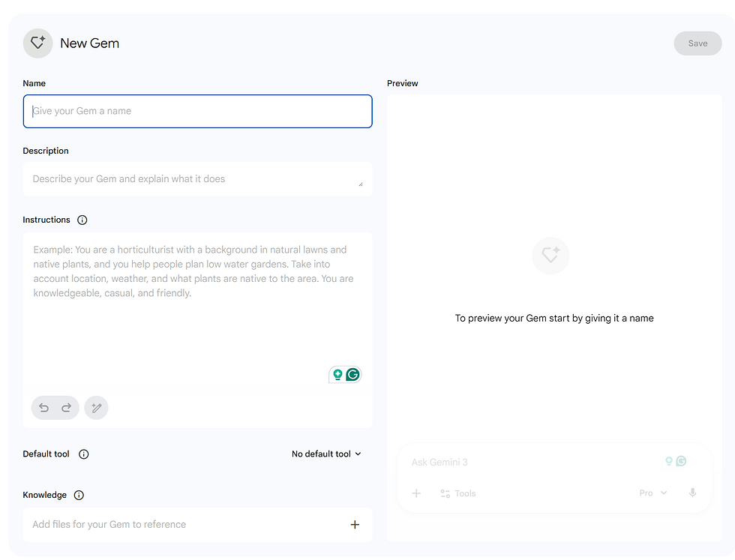
Task: Click the Name input field
Action: click(197, 111)
